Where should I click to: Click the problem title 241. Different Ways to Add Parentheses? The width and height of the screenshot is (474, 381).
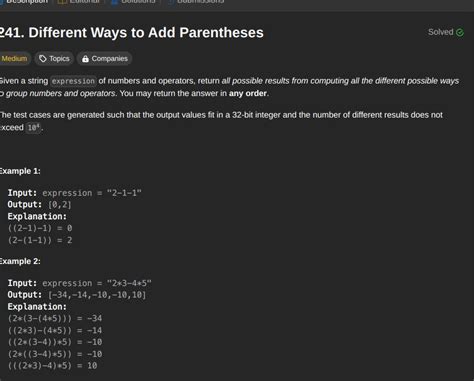click(132, 33)
